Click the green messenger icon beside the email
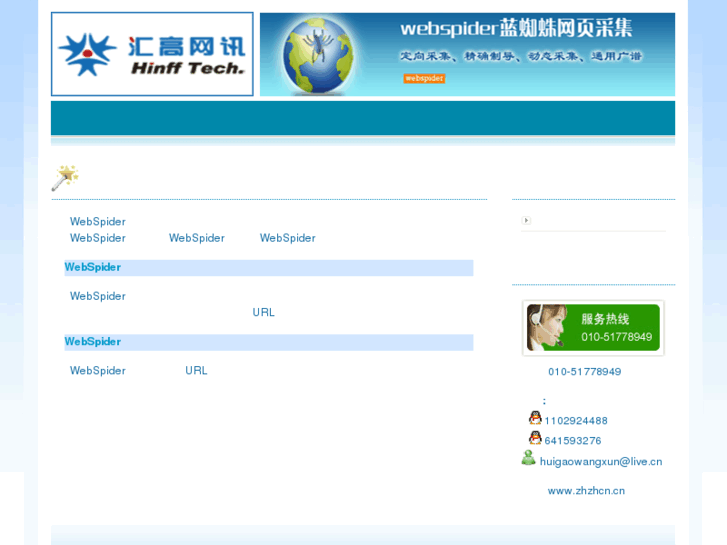 [529, 458]
